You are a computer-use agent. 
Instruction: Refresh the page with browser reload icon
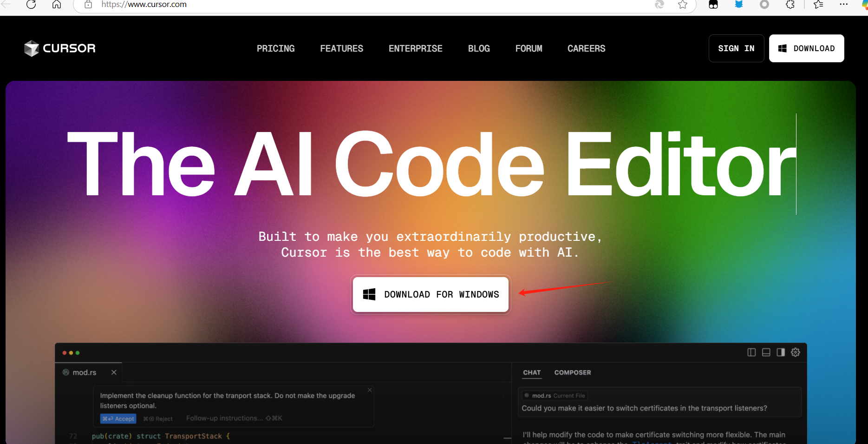click(31, 5)
